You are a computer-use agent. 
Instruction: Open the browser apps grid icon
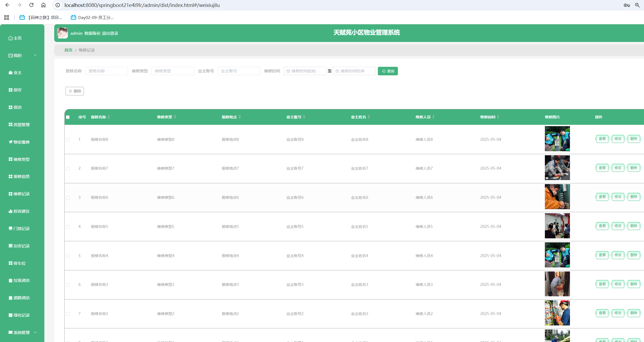pyautogui.click(x=7, y=18)
